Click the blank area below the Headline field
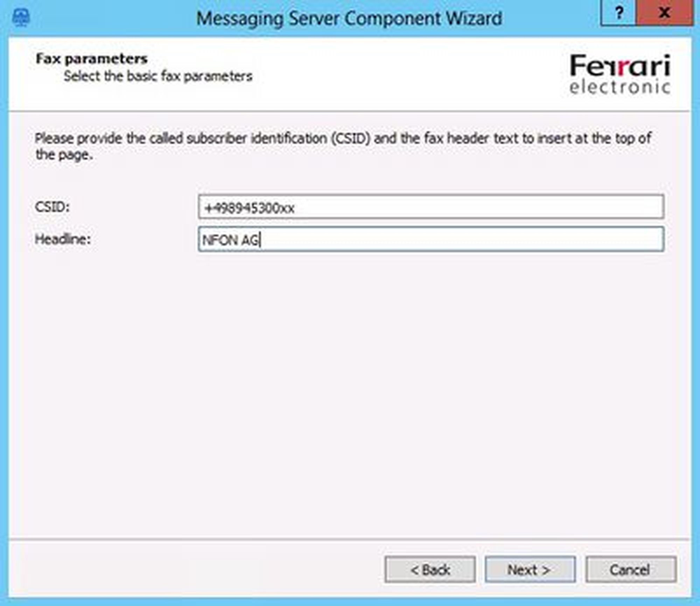700x606 pixels. point(350,385)
